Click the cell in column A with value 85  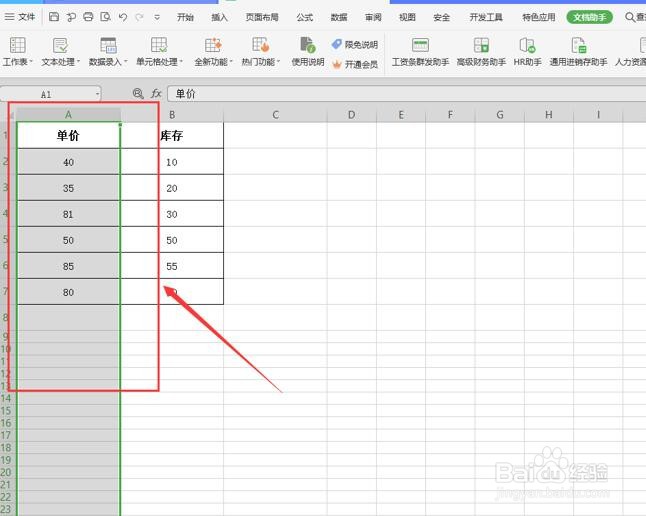[x=68, y=266]
